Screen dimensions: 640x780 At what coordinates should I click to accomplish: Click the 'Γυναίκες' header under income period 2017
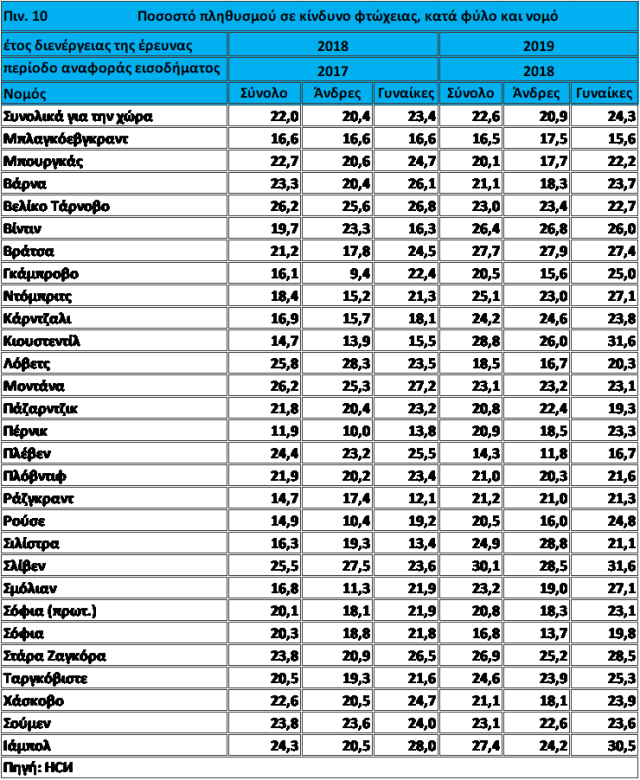404,93
